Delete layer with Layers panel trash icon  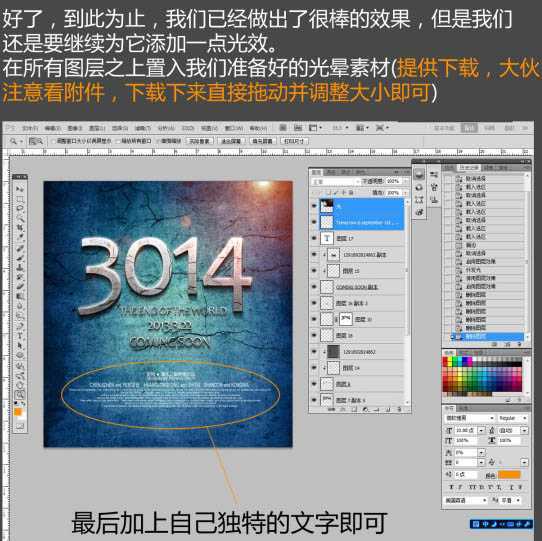click(399, 409)
